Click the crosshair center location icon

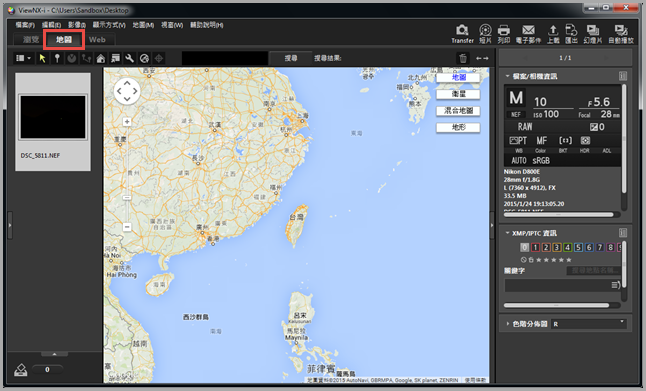pos(159,59)
